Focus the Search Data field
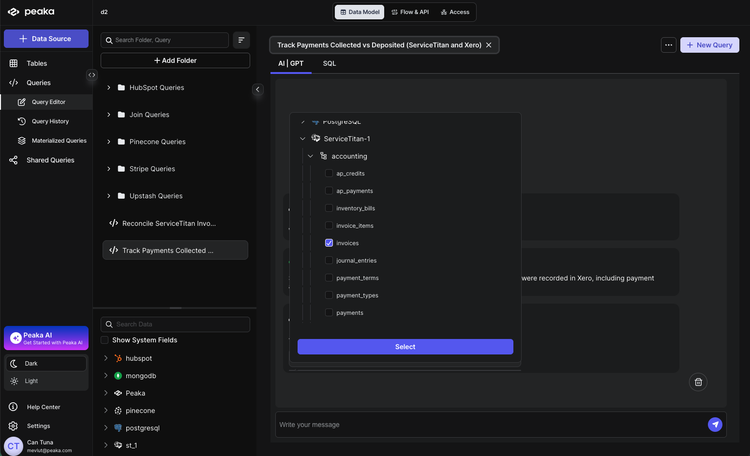Image resolution: width=750 pixels, height=456 pixels. click(x=175, y=324)
